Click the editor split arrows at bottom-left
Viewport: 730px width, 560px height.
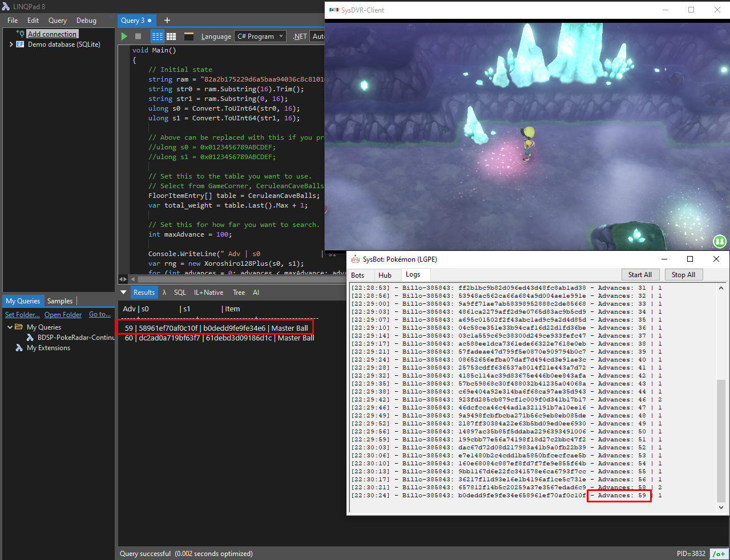click(x=123, y=279)
